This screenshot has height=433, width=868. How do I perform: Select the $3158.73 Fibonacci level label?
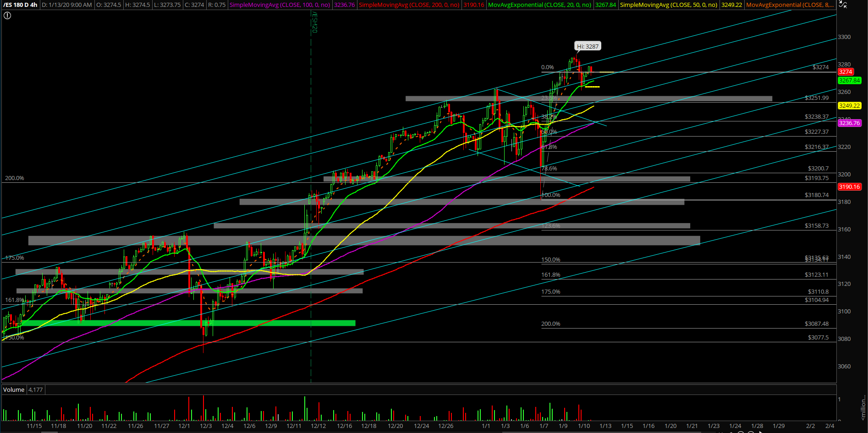pyautogui.click(x=817, y=226)
